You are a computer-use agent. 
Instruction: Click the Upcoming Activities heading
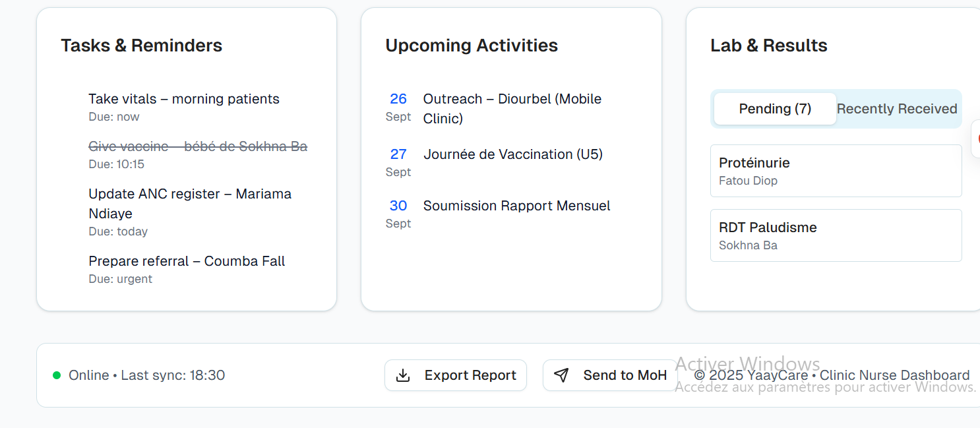pos(472,46)
